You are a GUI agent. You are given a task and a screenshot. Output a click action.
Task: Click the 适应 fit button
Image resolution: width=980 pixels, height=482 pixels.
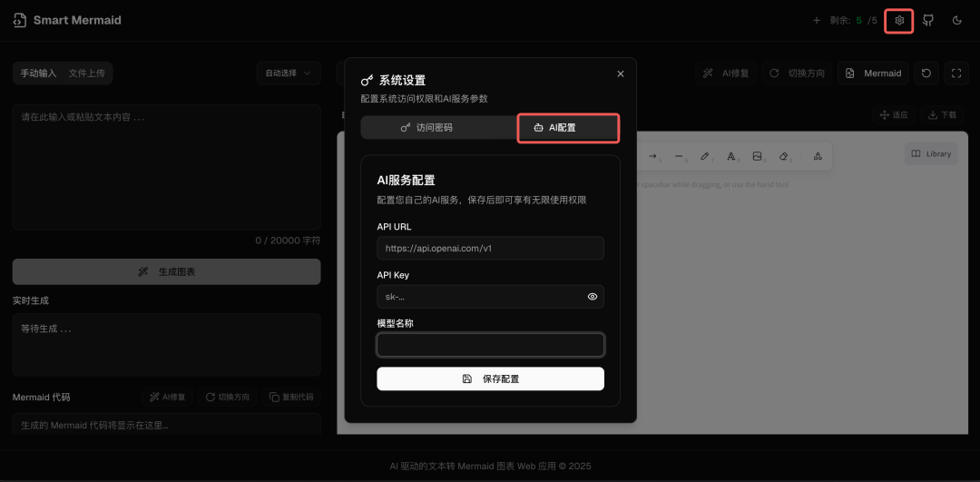[894, 115]
